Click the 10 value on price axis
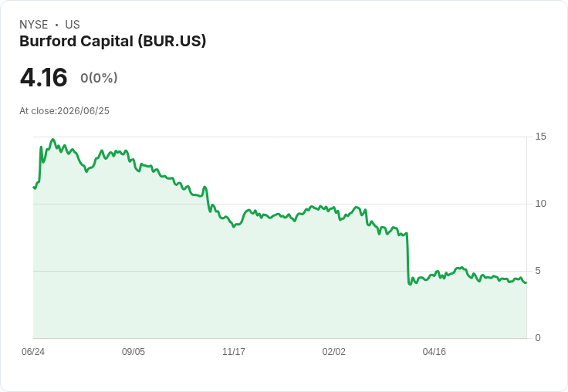 point(540,204)
